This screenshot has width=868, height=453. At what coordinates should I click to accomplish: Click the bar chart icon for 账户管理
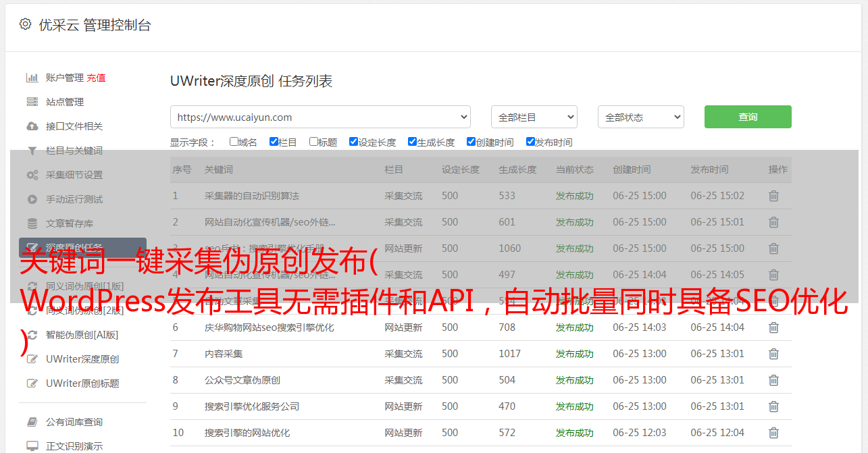coord(32,78)
